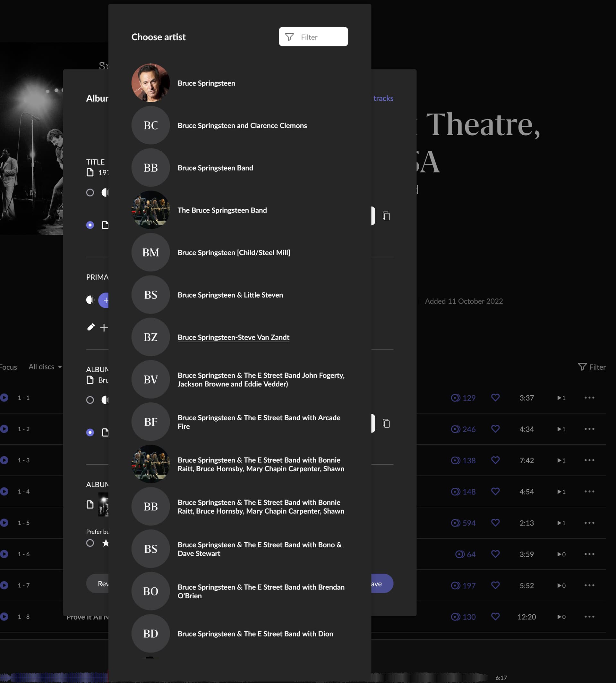Viewport: 616px width, 683px height.
Task: Open the three-dot menu for track 1-3
Action: click(x=589, y=460)
